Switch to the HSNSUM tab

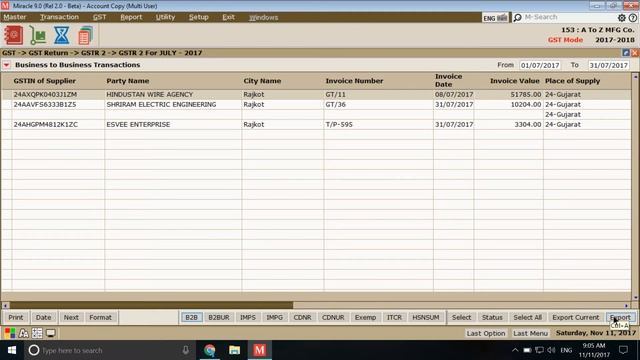(x=426, y=317)
